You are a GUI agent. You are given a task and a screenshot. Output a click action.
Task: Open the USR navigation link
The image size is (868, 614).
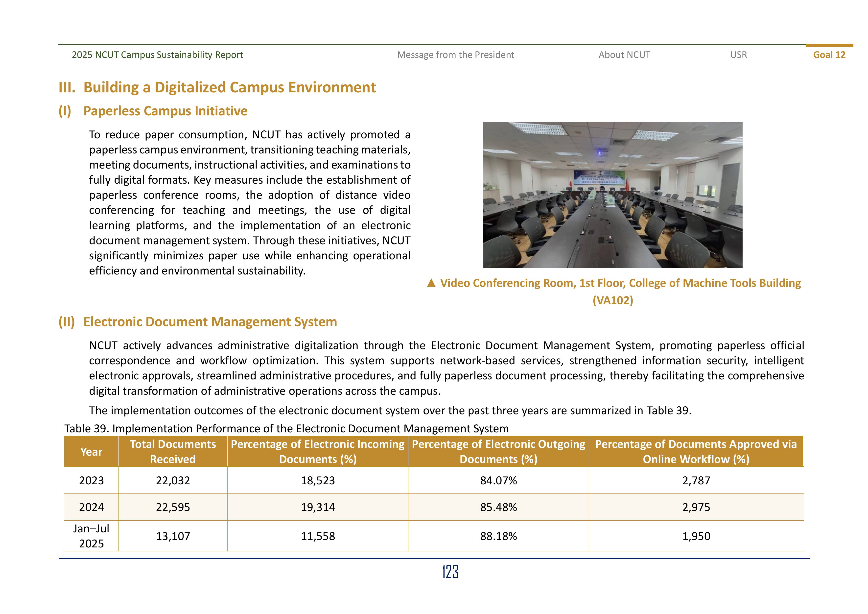point(738,55)
